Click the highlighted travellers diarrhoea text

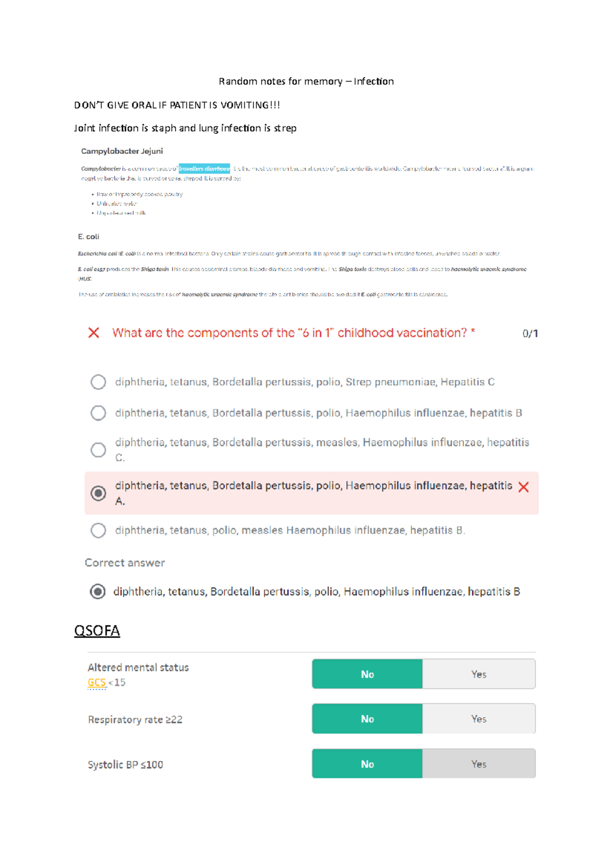(x=204, y=169)
